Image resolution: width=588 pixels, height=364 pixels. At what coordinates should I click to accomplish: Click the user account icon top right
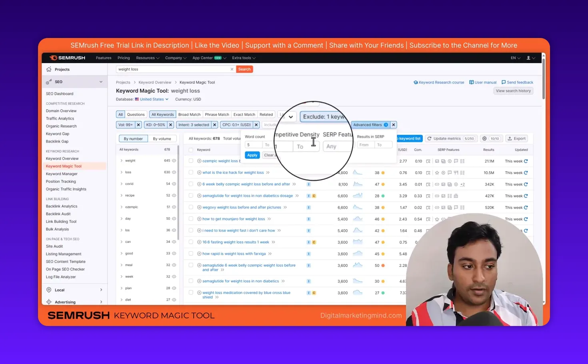click(x=529, y=58)
